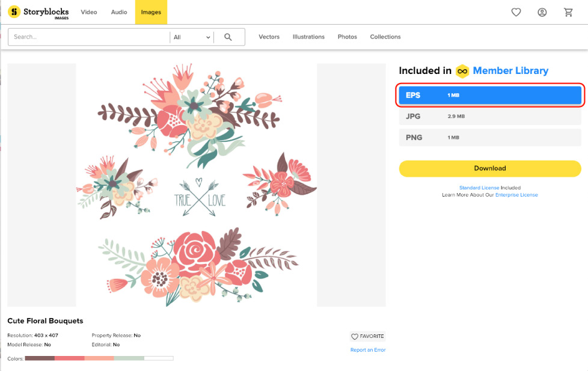Screen dimensions: 588x371
Task: Toggle FAVORITE for this image
Action: coord(367,336)
